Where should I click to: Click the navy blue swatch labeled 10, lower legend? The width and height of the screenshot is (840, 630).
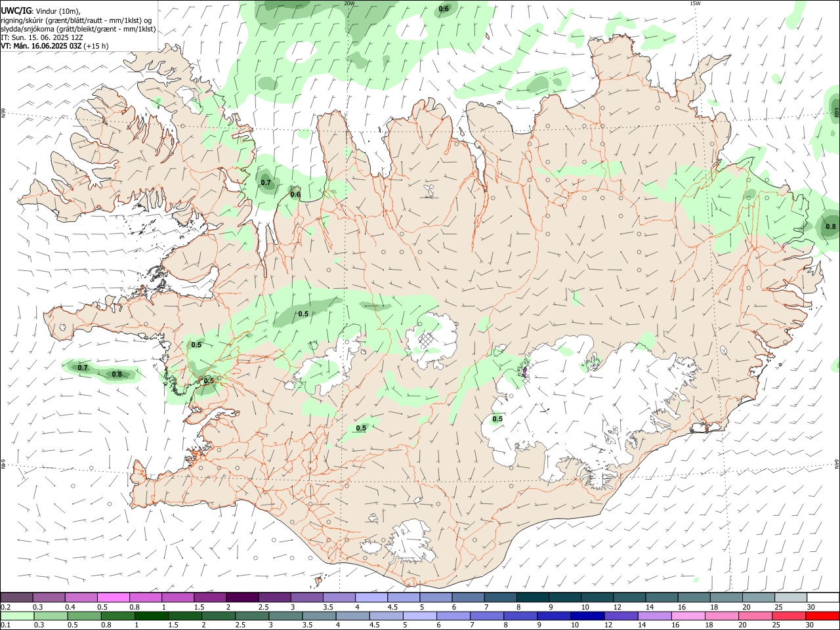587,616
